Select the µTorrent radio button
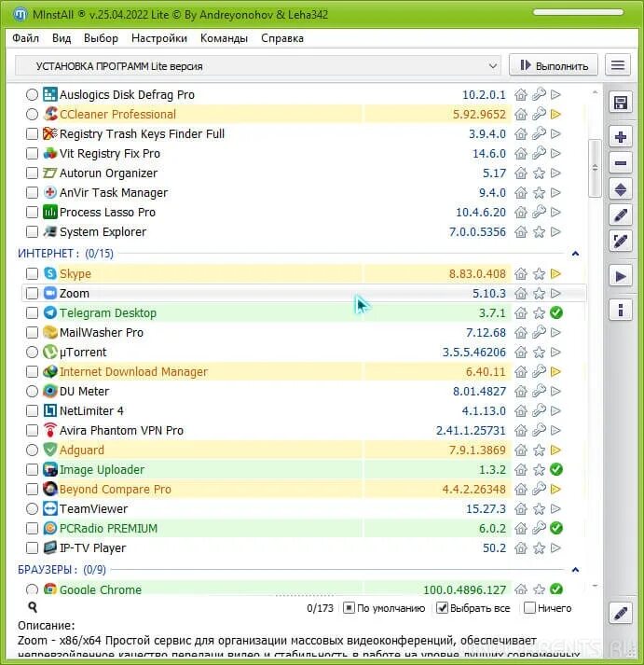Screen dimensions: 644x665 pos(33,352)
